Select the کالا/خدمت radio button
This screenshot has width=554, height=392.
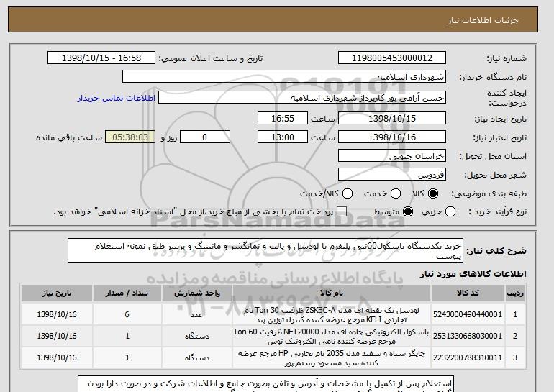(x=348, y=193)
